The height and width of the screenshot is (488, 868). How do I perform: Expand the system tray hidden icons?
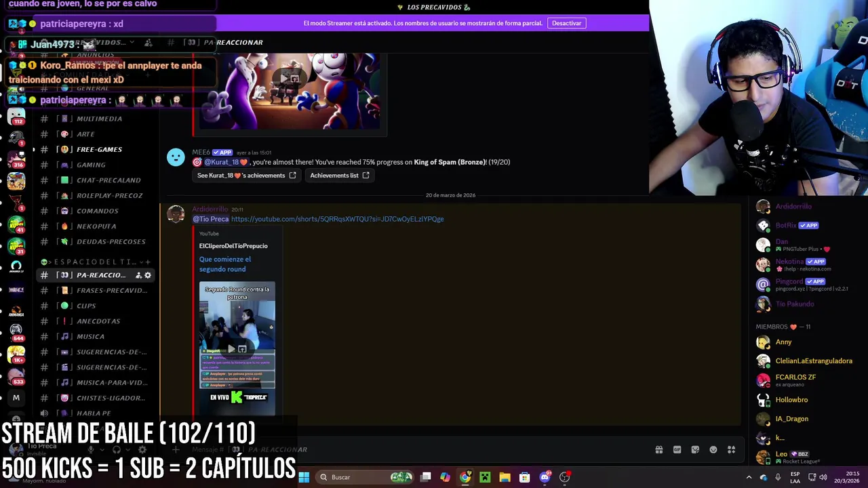[x=749, y=477]
